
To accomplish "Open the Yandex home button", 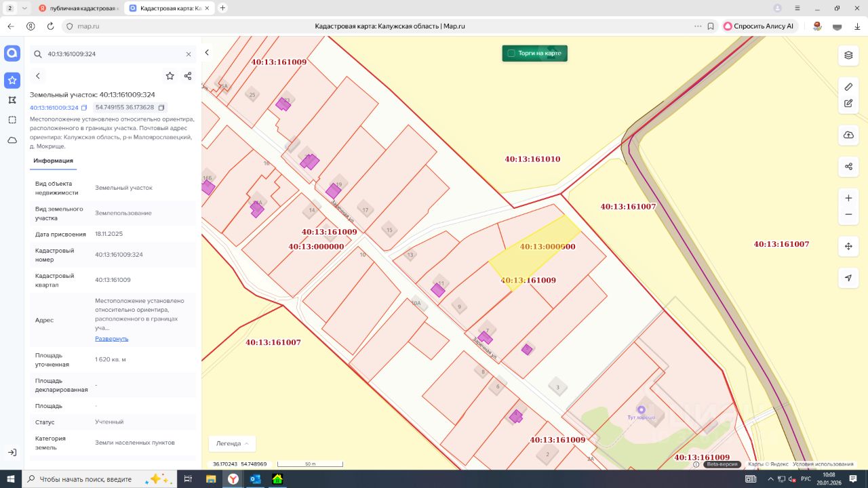I will tap(31, 26).
